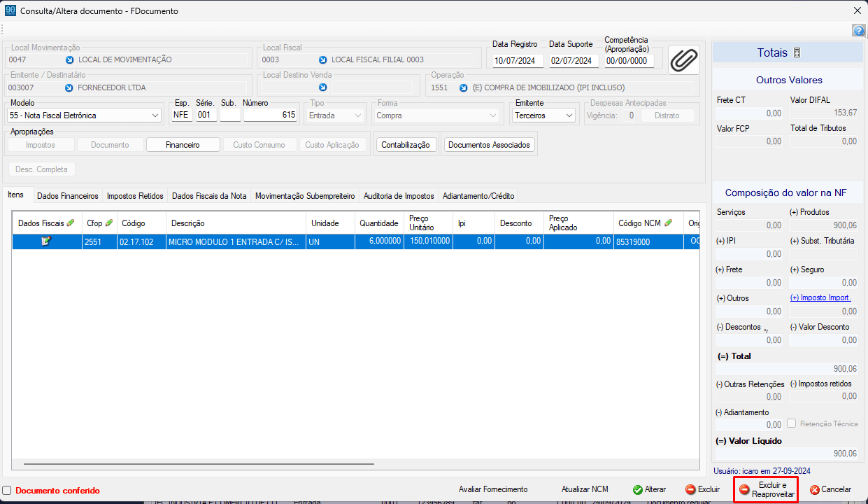Switch to Auditoria de Impostos tab
Image resolution: width=868 pixels, height=504 pixels.
pos(399,196)
